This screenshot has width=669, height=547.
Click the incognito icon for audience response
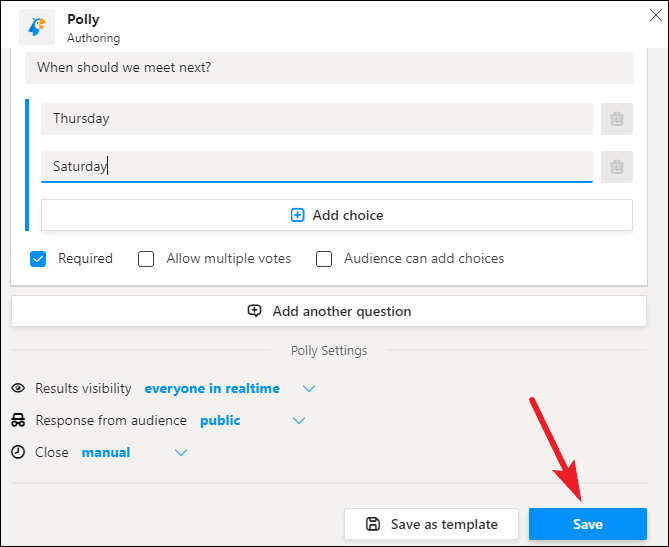pyautogui.click(x=18, y=420)
